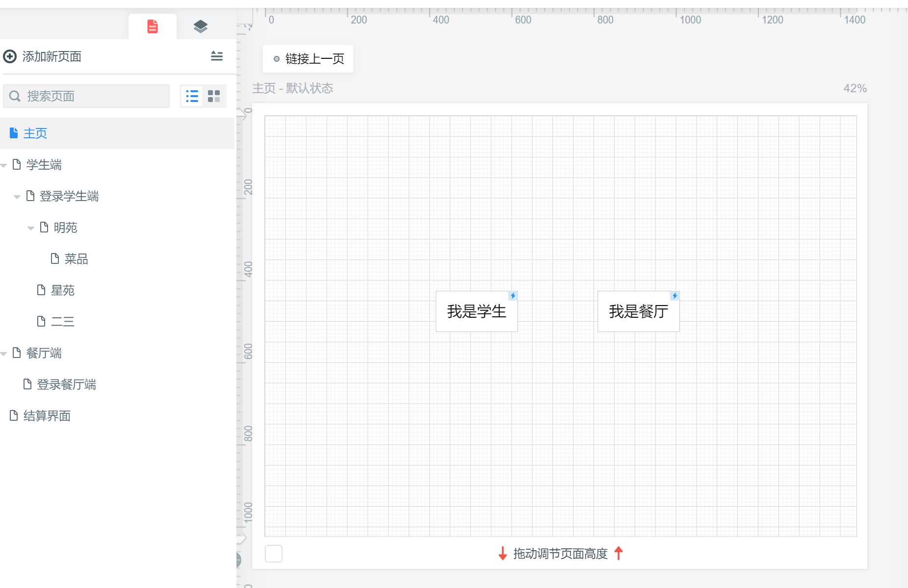The width and height of the screenshot is (908, 588).
Task: Click lightning interaction icon on 我是学生
Action: 513,296
